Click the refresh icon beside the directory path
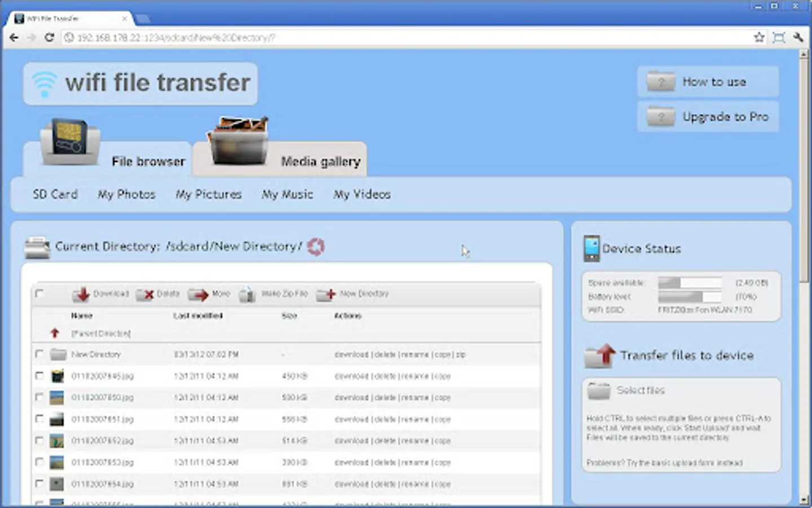The height and width of the screenshot is (508, 812). pos(316,247)
